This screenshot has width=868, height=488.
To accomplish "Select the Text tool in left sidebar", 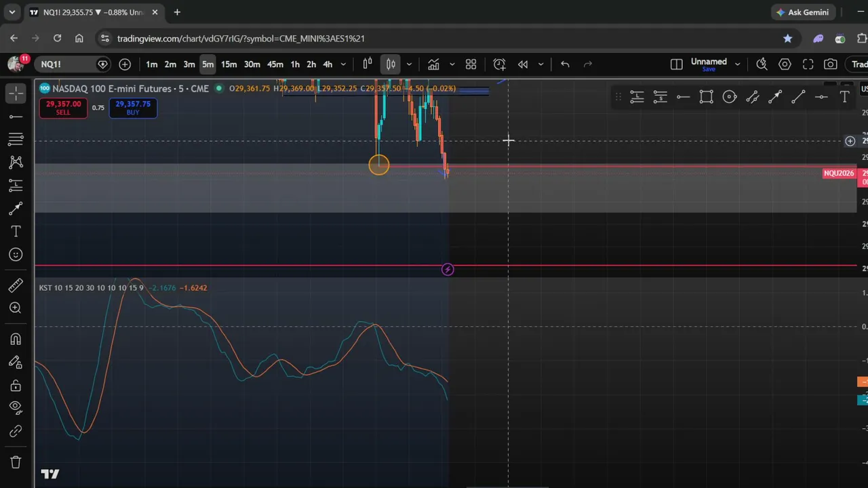I will [16, 232].
